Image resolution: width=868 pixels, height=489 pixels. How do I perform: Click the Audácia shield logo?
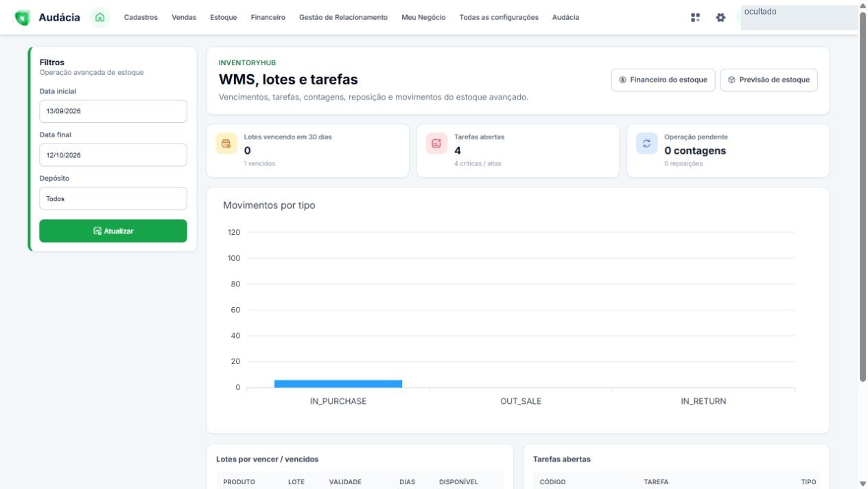[23, 18]
